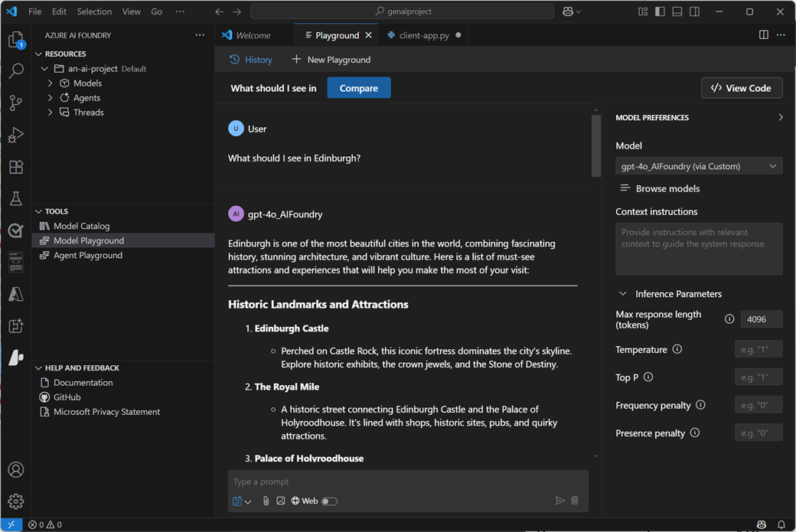Enable the Web toggle in the prompt bar
The image size is (796, 532).
(x=330, y=501)
